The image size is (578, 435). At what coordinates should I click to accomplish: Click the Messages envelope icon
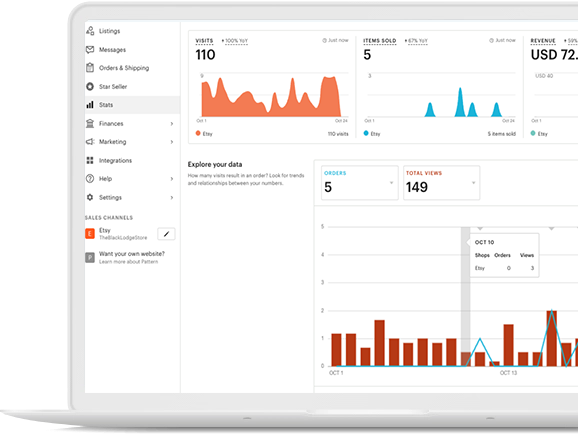point(90,49)
